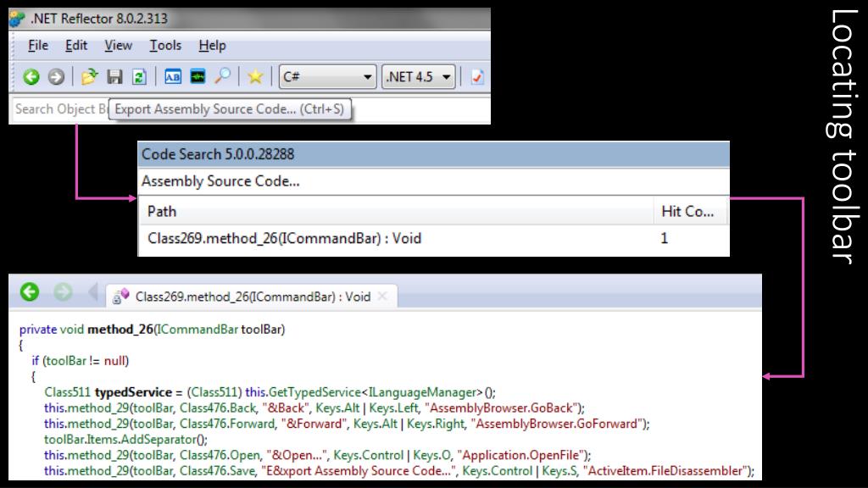The width and height of the screenshot is (868, 488).
Task: Click the ICommandBar type link in signature
Action: [x=198, y=330]
